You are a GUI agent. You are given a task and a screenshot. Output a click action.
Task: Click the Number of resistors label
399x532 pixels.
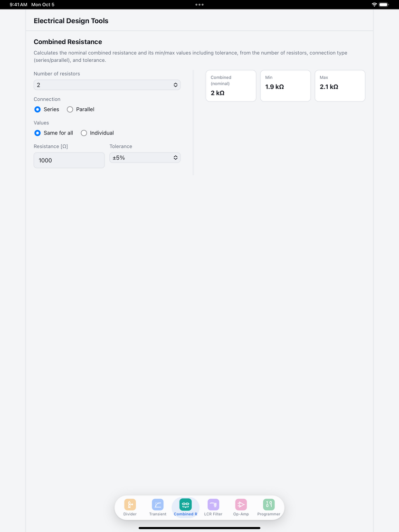click(x=57, y=74)
